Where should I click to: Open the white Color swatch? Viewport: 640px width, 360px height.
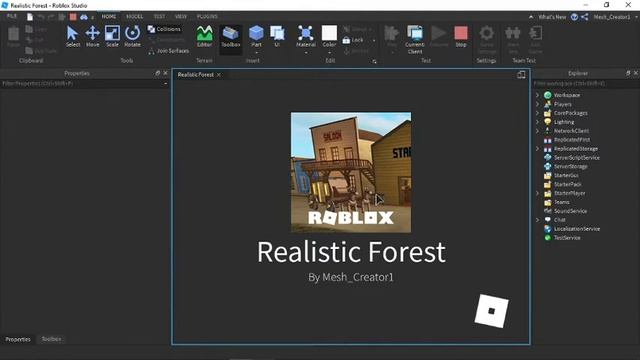(x=329, y=33)
